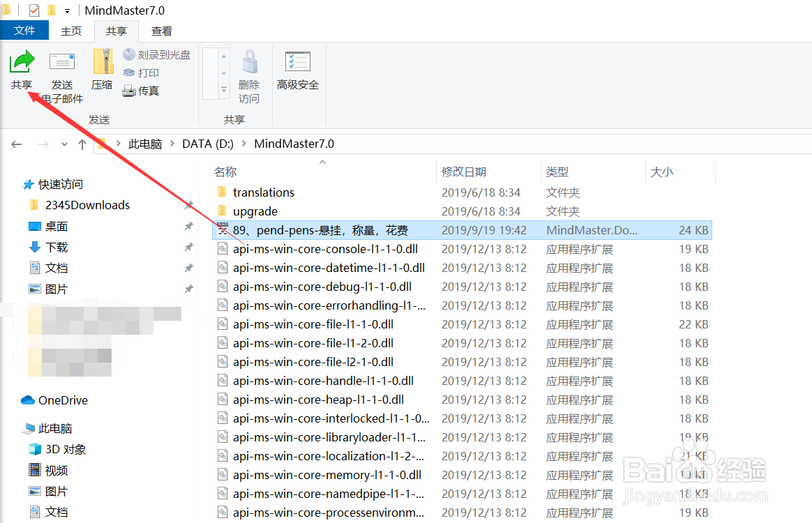Click the Print command in ribbon
The width and height of the screenshot is (812, 523).
point(141,73)
